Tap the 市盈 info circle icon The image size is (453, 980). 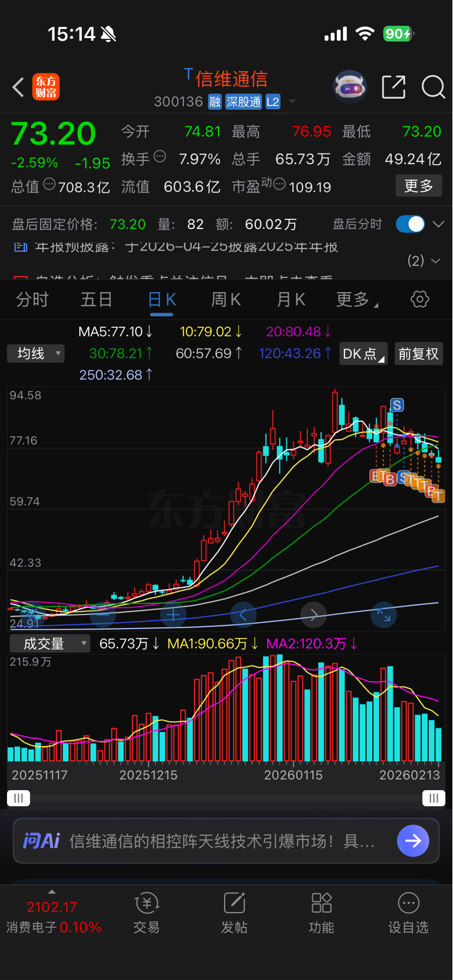280,184
